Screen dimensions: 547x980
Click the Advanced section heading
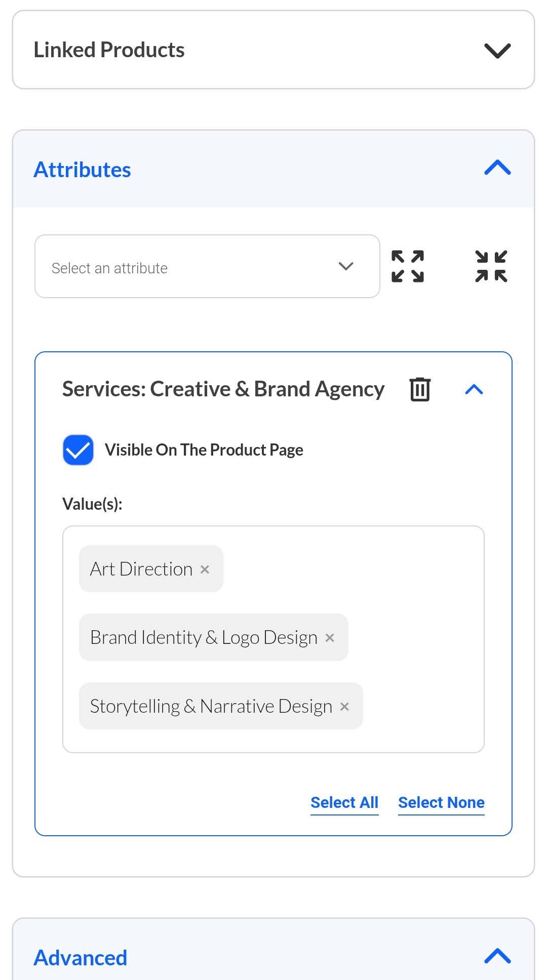click(x=81, y=958)
